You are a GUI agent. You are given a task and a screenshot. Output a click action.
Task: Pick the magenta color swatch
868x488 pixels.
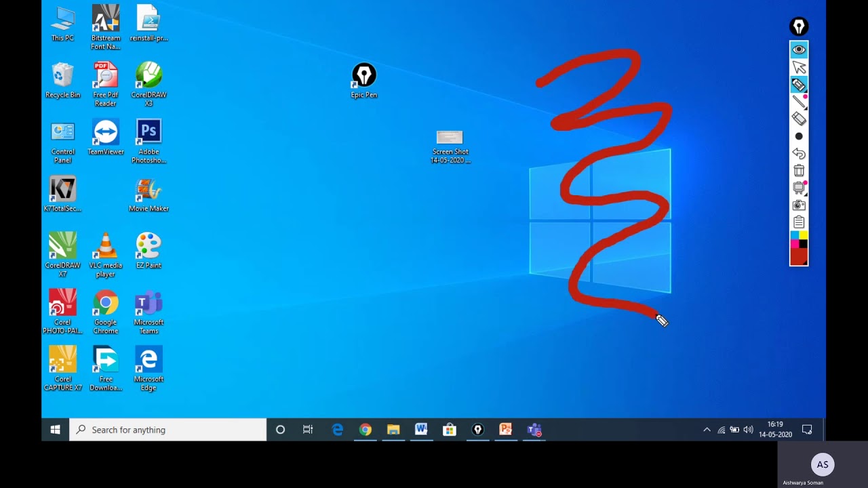click(795, 244)
